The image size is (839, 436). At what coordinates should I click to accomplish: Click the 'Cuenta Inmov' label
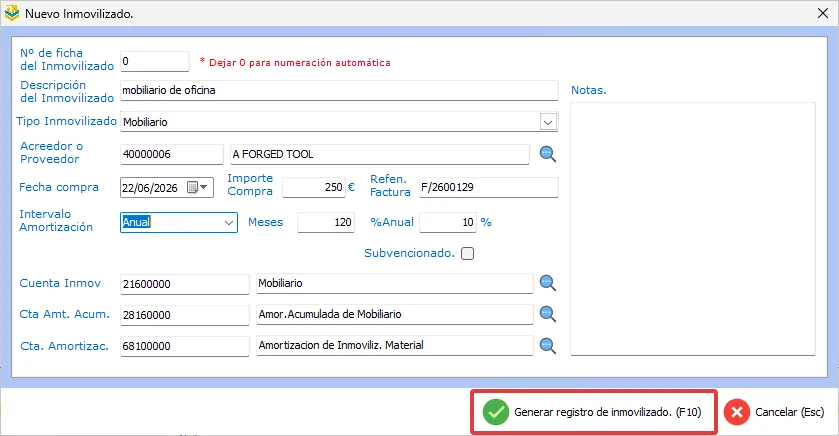click(60, 284)
